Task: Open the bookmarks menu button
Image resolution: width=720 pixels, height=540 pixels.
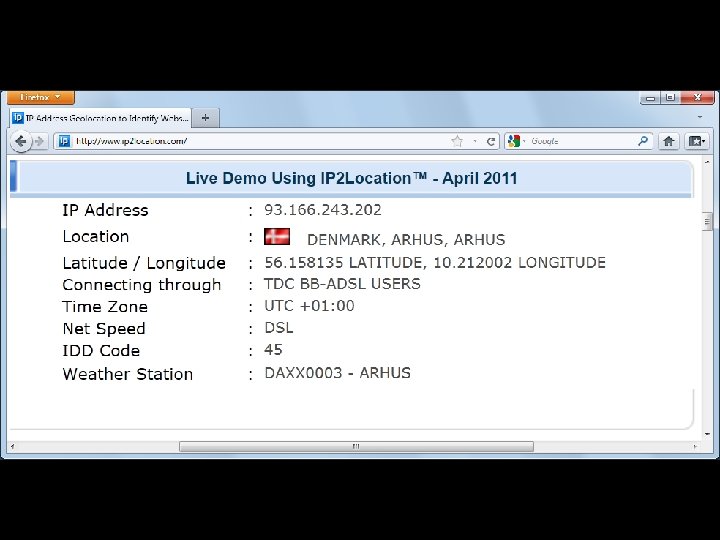Action: tap(697, 141)
